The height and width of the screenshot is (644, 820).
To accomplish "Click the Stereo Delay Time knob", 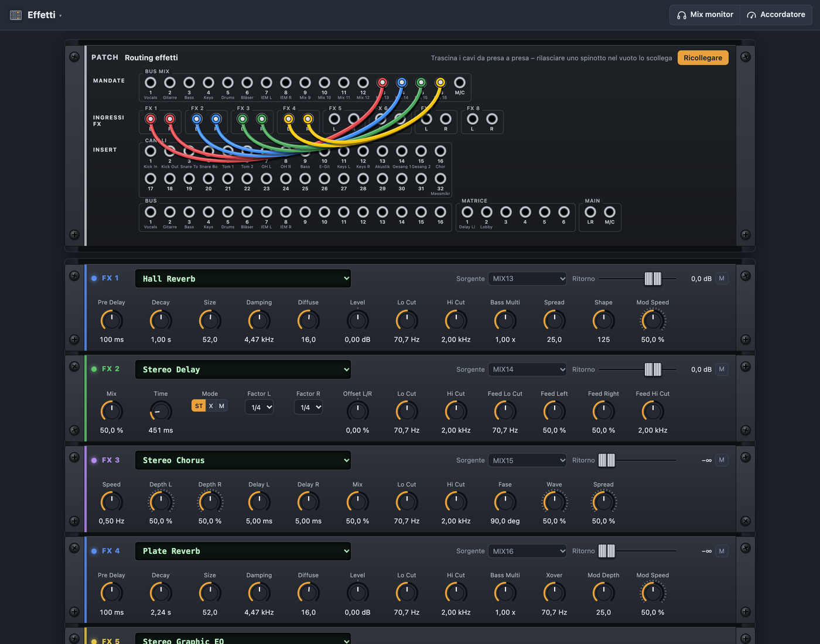I will [160, 411].
